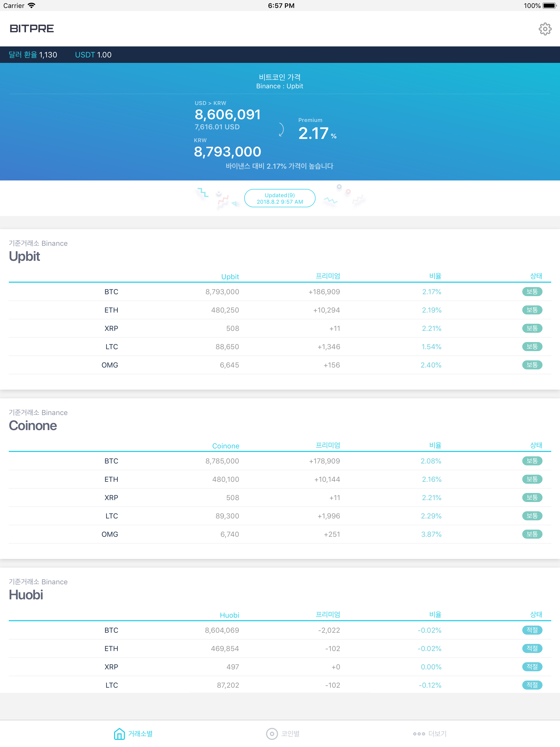
Task: Tap the Upbit ETH price 480,250
Action: 225,310
